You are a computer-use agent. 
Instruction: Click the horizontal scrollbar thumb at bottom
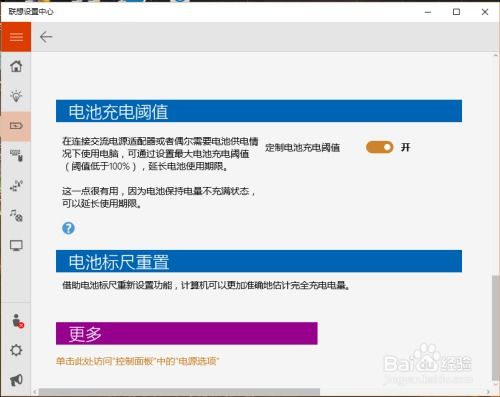pos(179,392)
